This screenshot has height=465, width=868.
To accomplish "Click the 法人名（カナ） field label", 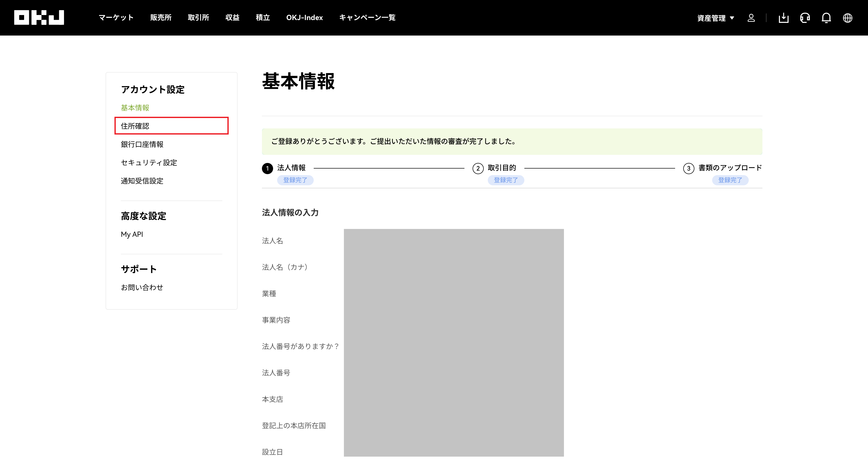I will 285,267.
